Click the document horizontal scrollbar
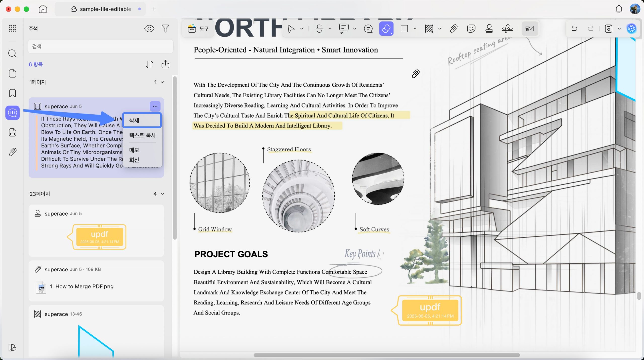 click(387, 355)
